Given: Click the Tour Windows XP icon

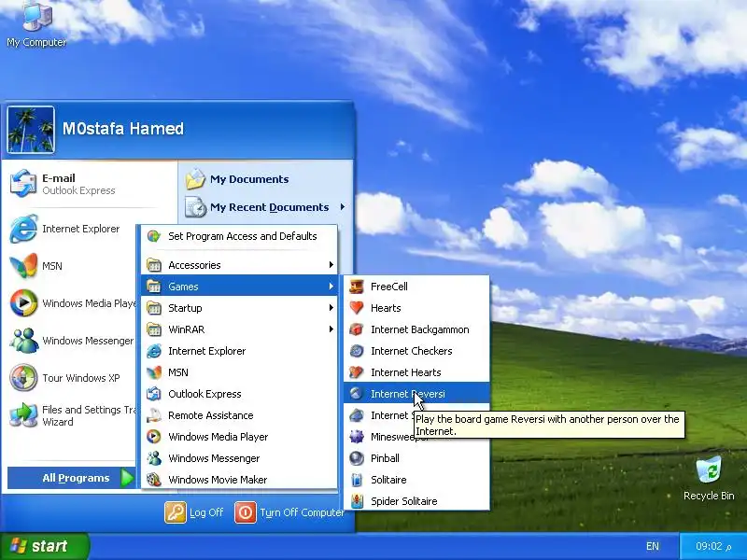Looking at the screenshot, I should pos(23,378).
